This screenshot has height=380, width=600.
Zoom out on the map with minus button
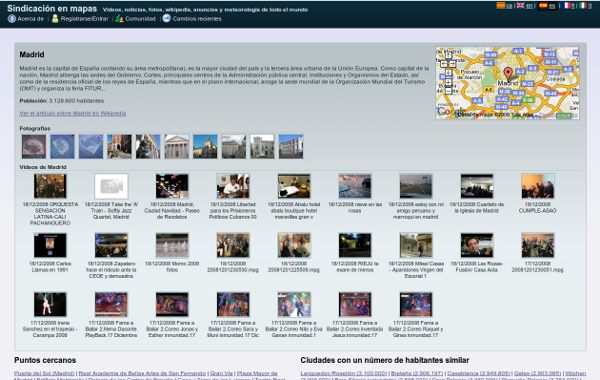(448, 91)
